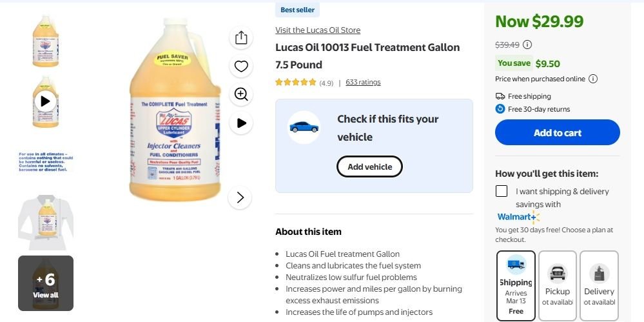Click the share icon beside product image
644x322 pixels.
click(x=241, y=37)
